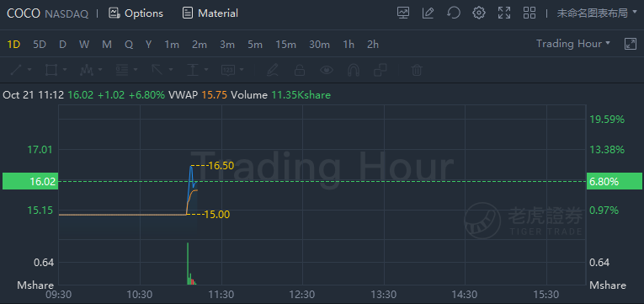Expand the line drawing tool dropdown arrow
The image size is (644, 304).
point(29,70)
